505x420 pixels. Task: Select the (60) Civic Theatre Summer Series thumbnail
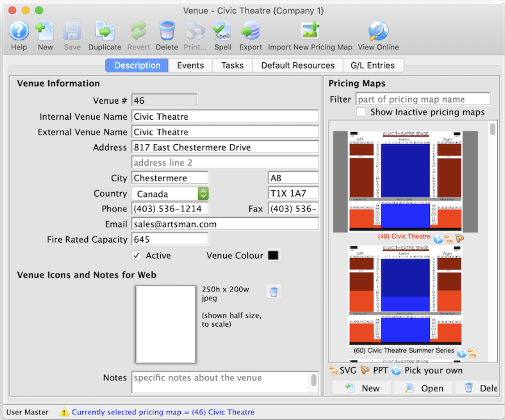coord(406,295)
